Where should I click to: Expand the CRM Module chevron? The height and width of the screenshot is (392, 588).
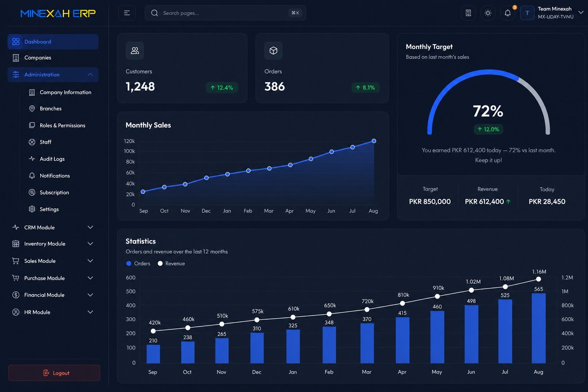pyautogui.click(x=90, y=227)
